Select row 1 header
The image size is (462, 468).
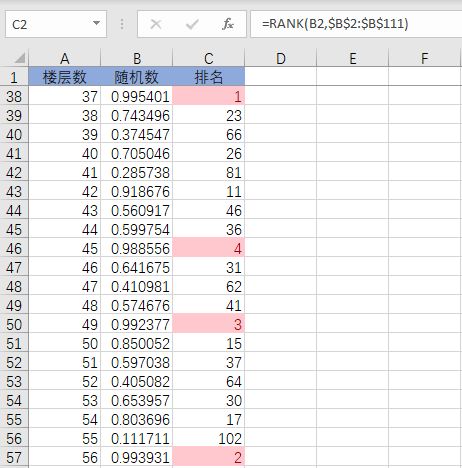point(14,77)
